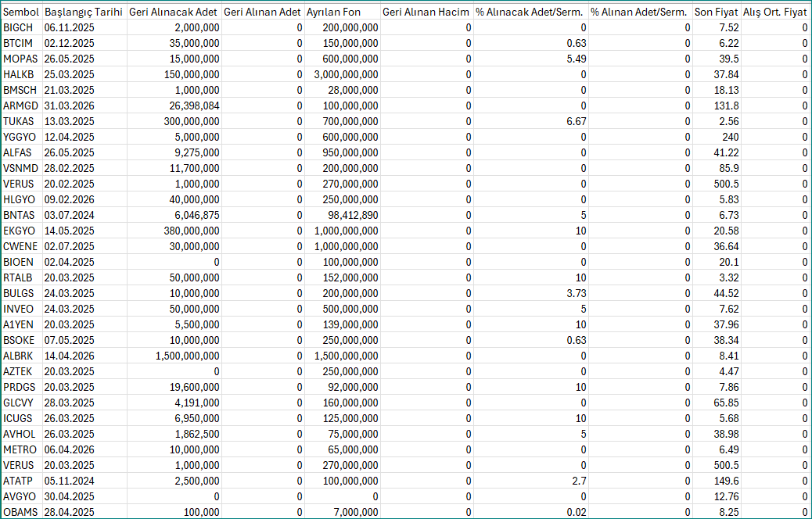Screen dimensions: 812x519
Task: Select the quantity cell 26,398,084
Action: [x=174, y=106]
